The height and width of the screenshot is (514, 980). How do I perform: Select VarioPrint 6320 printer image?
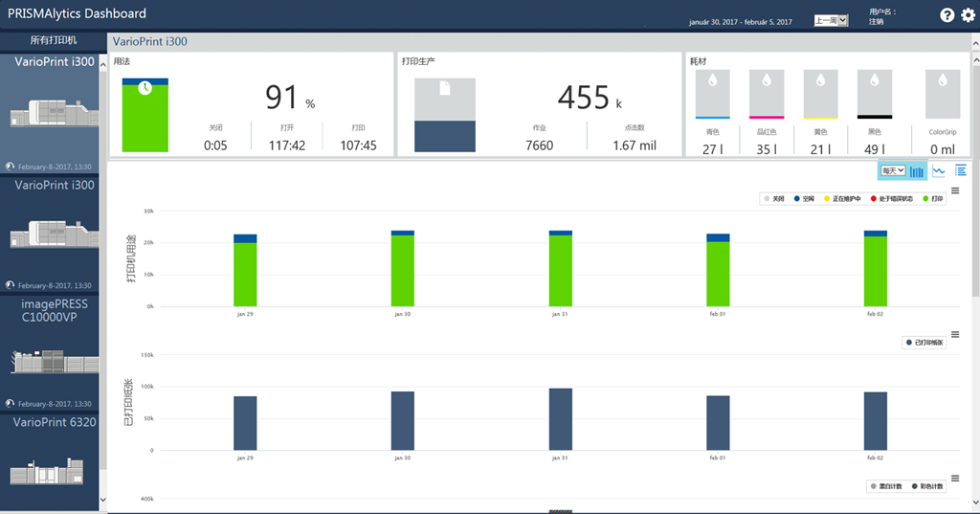(47, 471)
